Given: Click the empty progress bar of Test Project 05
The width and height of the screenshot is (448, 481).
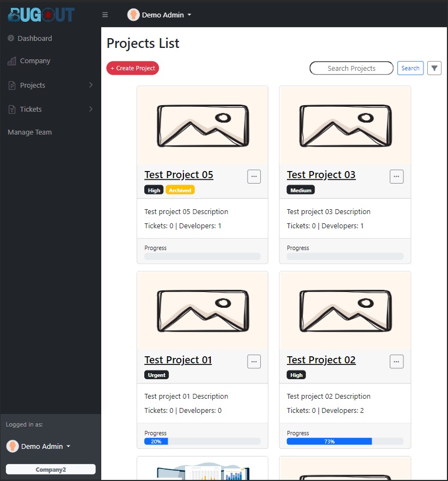Looking at the screenshot, I should click(202, 256).
